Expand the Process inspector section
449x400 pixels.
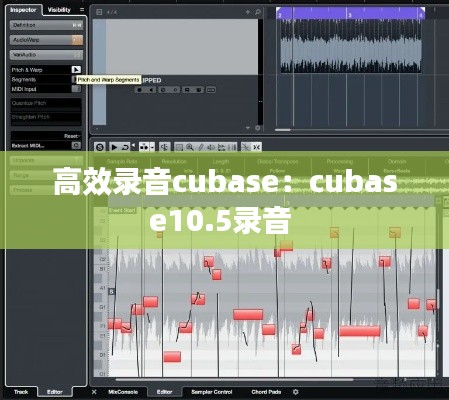pyautogui.click(x=46, y=190)
